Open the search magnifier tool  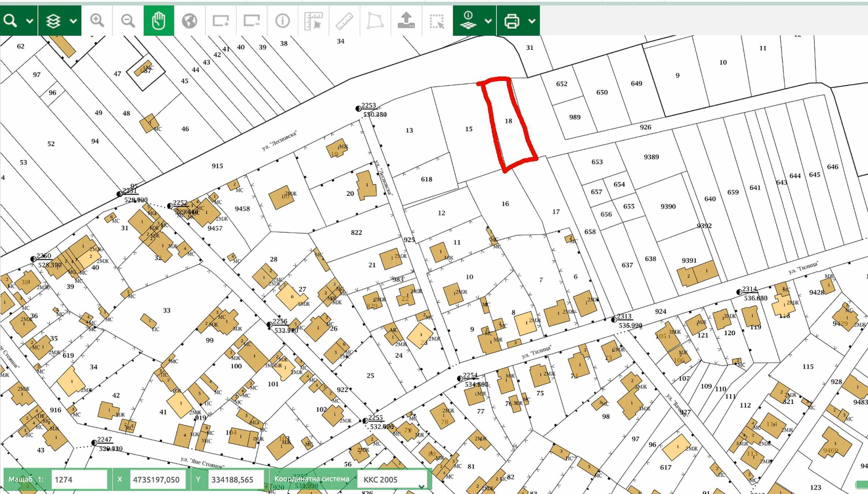[x=10, y=20]
